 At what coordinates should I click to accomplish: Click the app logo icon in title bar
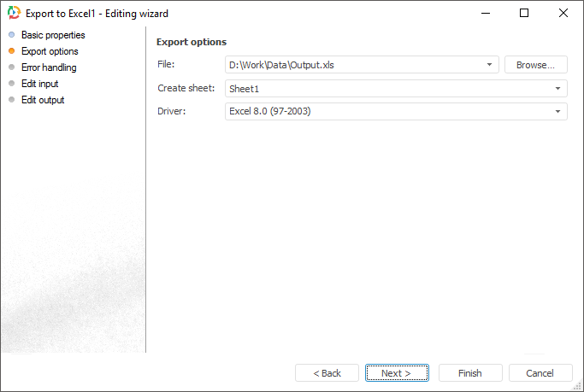pos(13,13)
